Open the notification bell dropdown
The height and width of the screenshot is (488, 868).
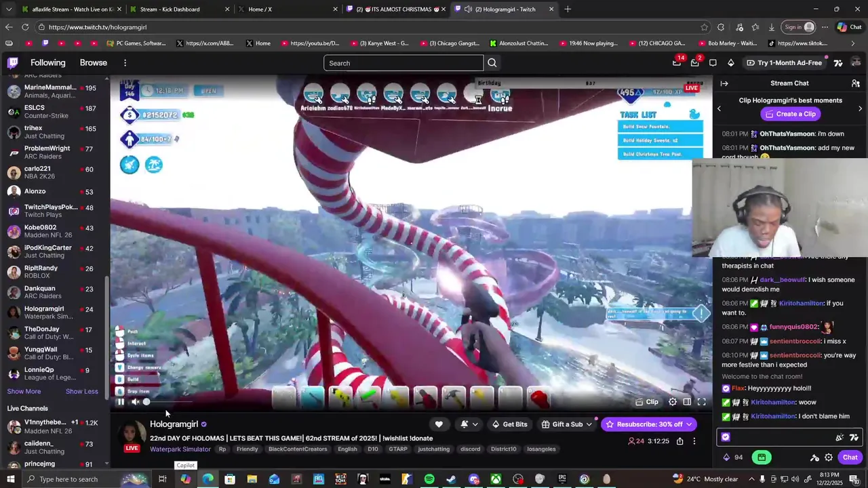[469, 424]
